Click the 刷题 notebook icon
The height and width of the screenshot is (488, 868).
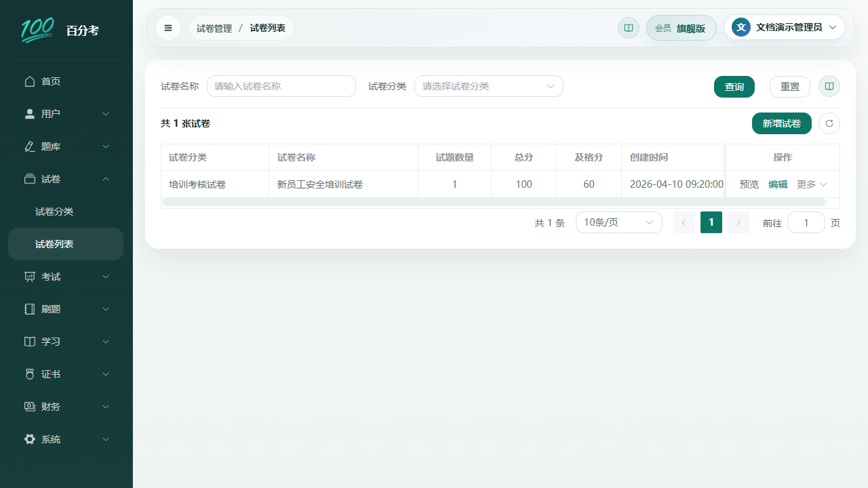(x=30, y=309)
